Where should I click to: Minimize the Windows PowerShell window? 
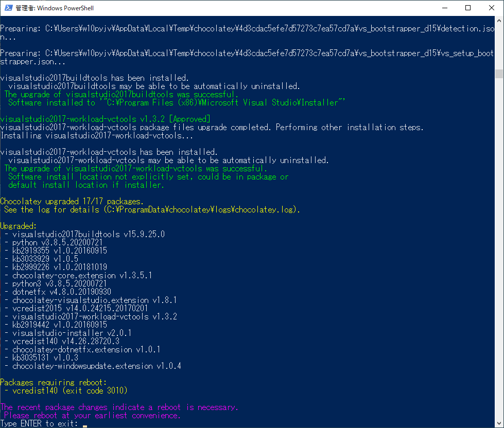click(x=445, y=8)
